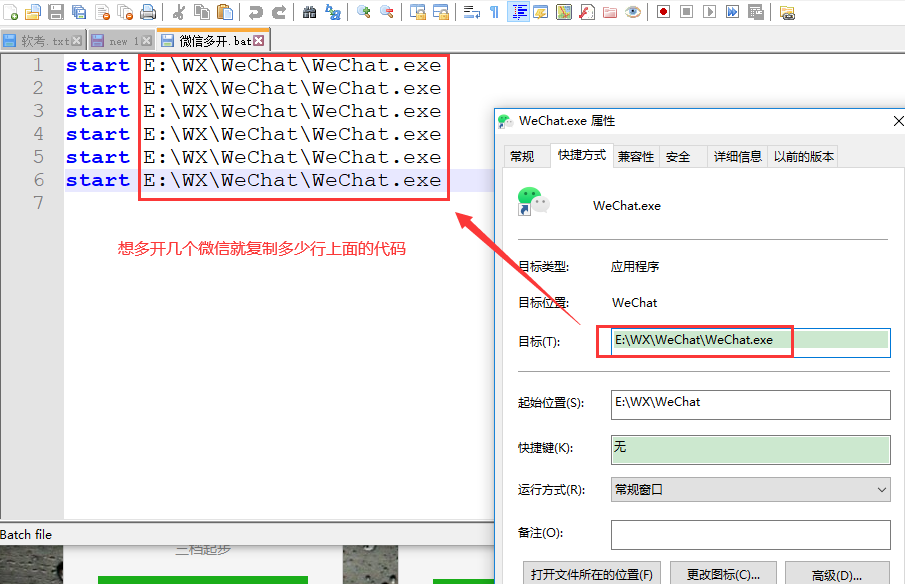Copy selection using toolbar icon

coord(201,12)
